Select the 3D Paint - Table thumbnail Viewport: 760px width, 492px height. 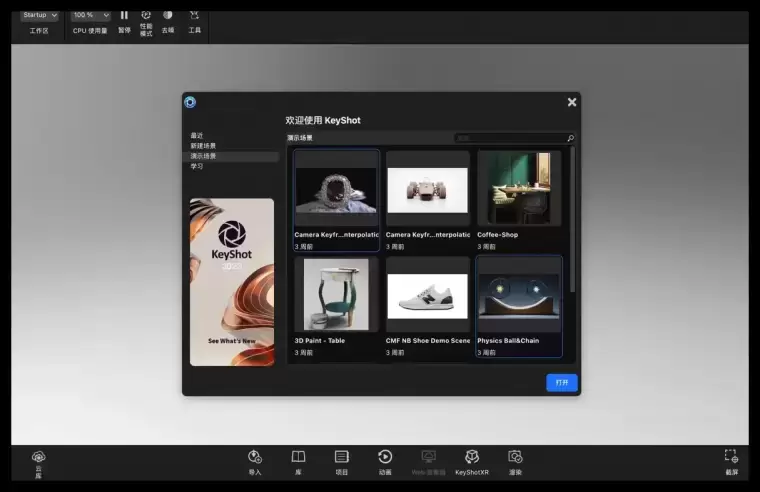point(336,294)
